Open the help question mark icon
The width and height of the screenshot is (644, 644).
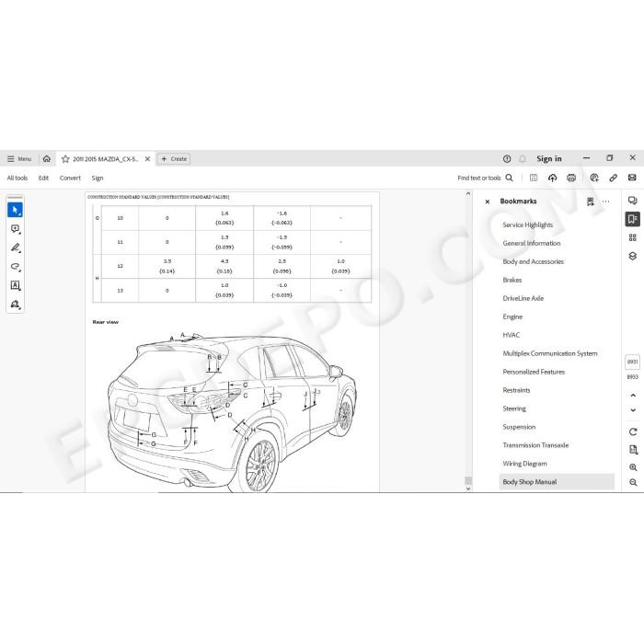[507, 159]
